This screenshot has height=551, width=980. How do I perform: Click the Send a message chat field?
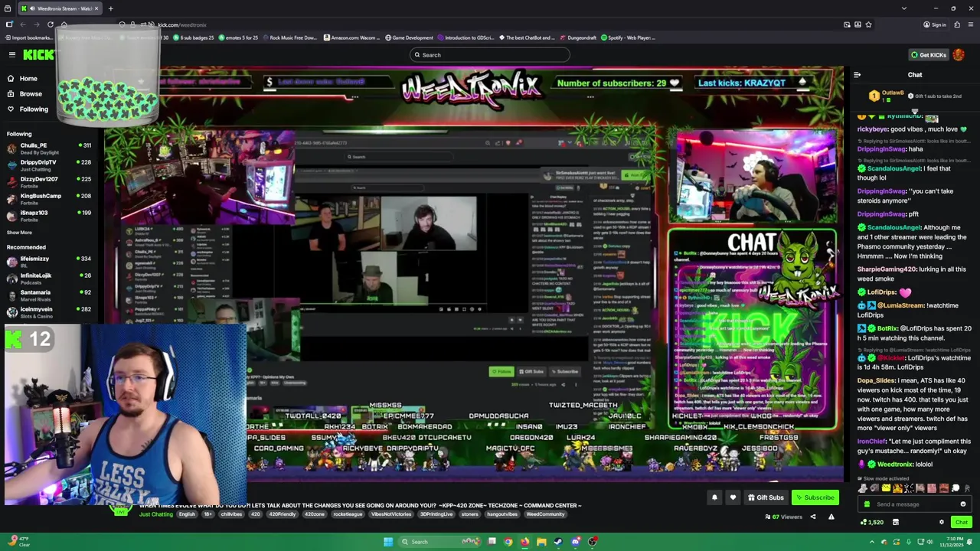click(x=915, y=504)
